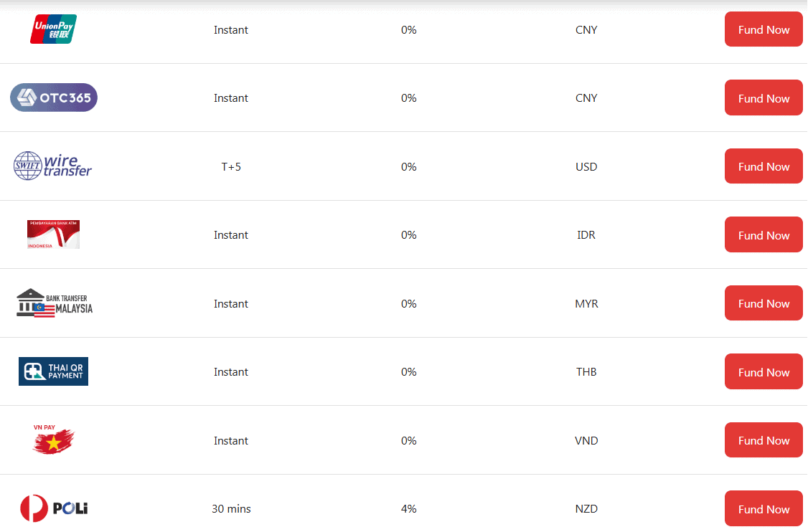Select the VN Pay logo
The height and width of the screenshot is (532, 808).
pyautogui.click(x=53, y=440)
